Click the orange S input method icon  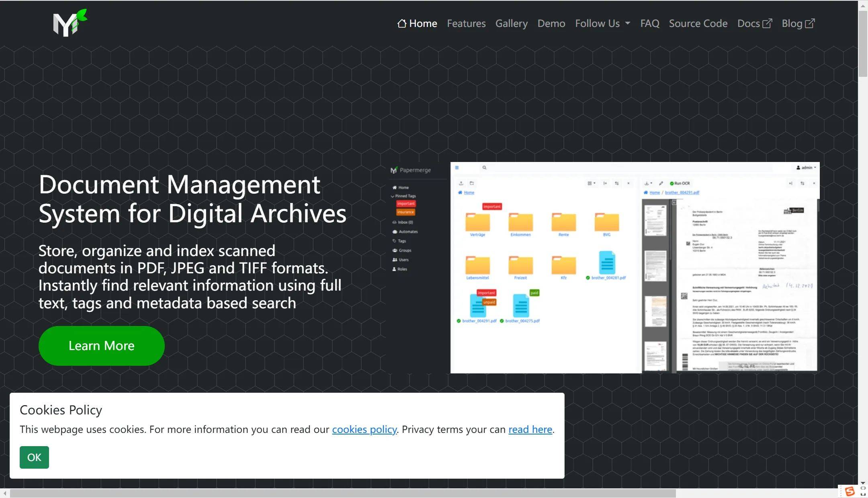tap(849, 491)
